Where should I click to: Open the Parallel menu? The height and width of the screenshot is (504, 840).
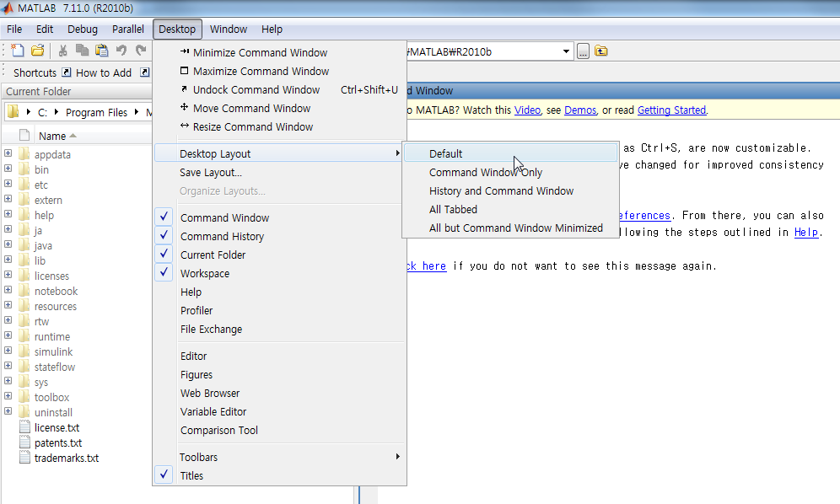coord(127,29)
